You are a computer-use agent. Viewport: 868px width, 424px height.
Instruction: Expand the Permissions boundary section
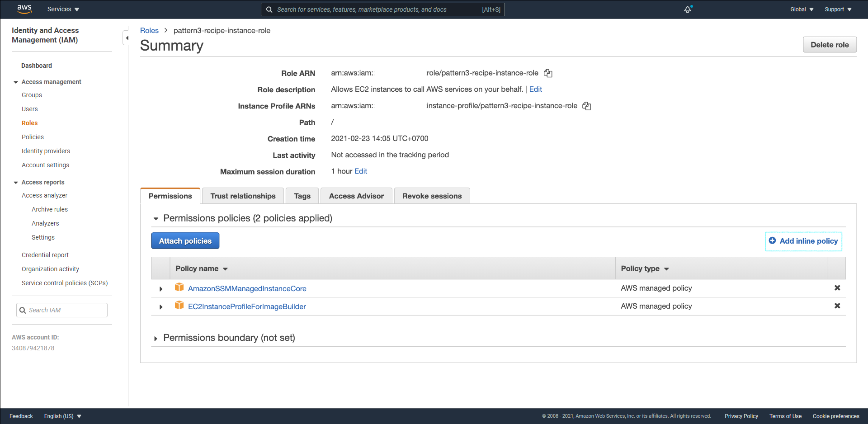pos(156,339)
